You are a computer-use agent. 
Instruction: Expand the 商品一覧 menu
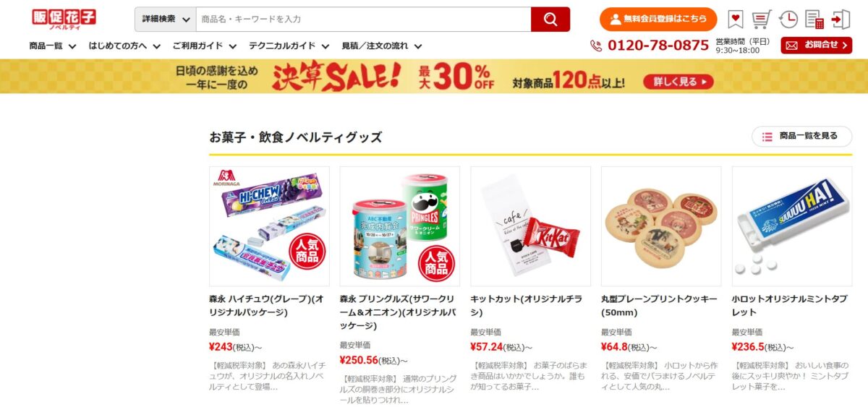[53, 46]
